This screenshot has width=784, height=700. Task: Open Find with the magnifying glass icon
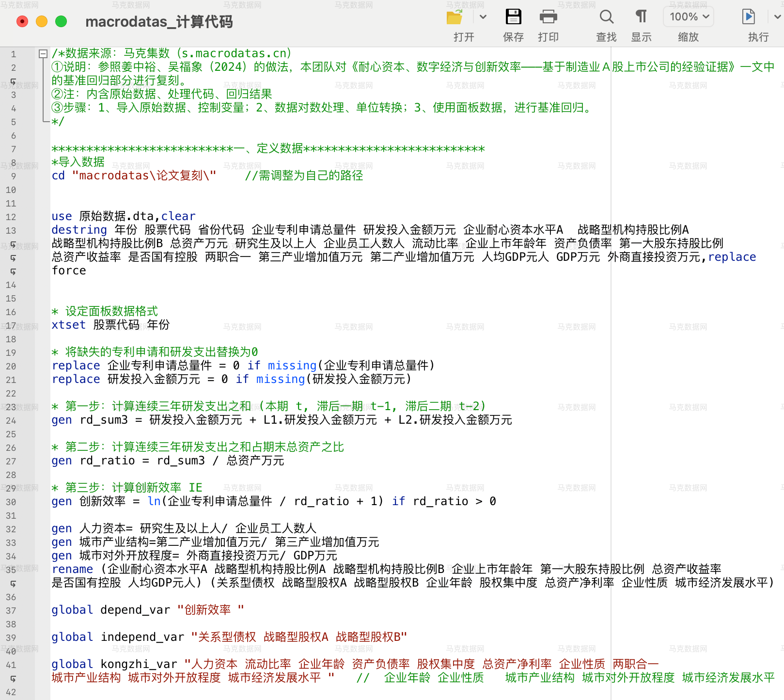click(607, 17)
